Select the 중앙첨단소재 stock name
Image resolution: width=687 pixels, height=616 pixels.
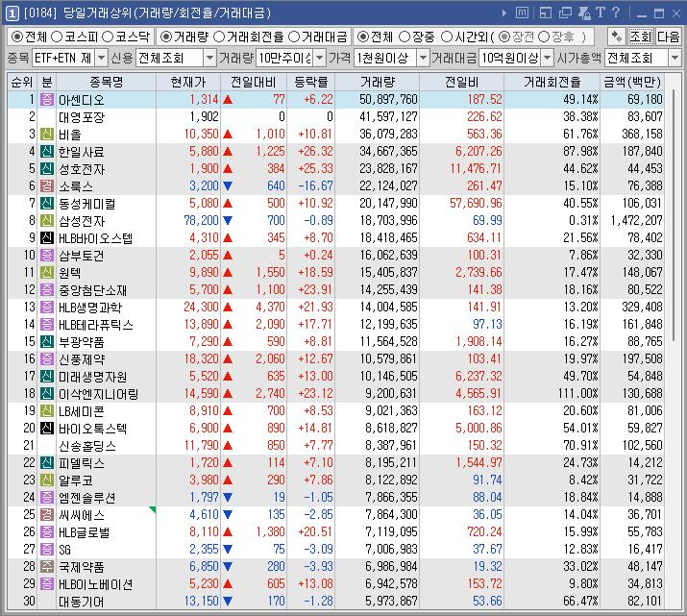click(x=93, y=290)
